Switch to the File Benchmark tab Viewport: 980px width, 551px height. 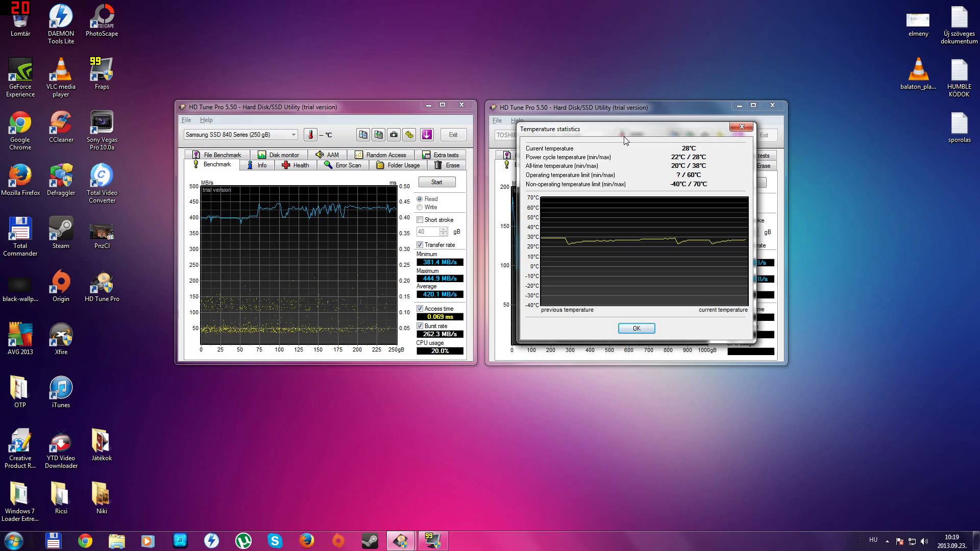217,155
